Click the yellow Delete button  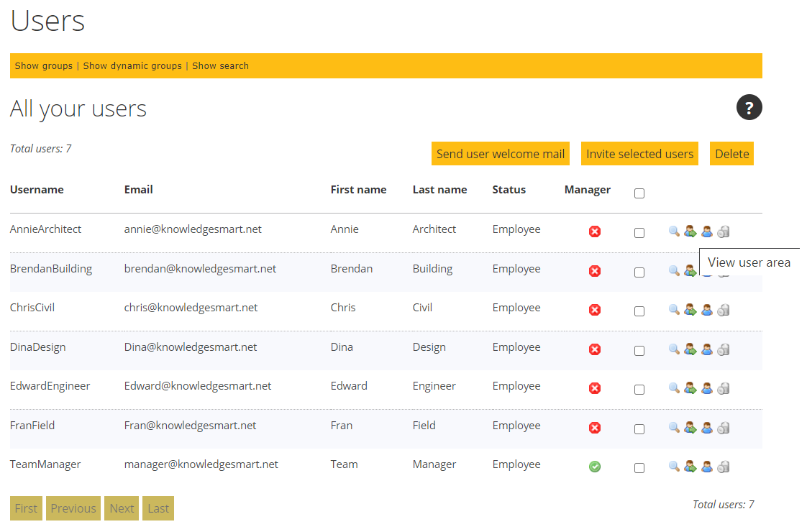click(x=732, y=154)
